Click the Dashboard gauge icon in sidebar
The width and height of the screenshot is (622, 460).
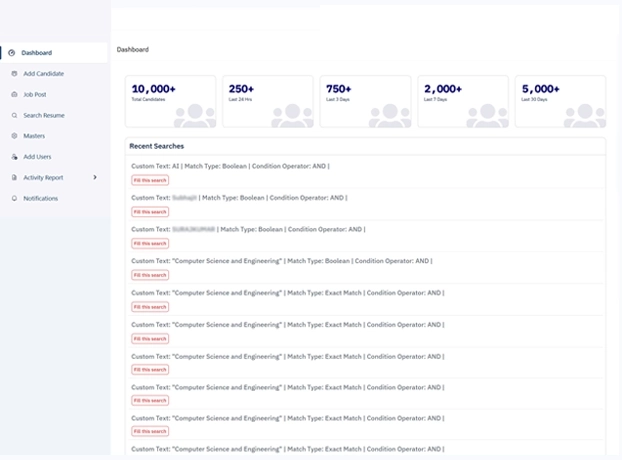[12, 53]
